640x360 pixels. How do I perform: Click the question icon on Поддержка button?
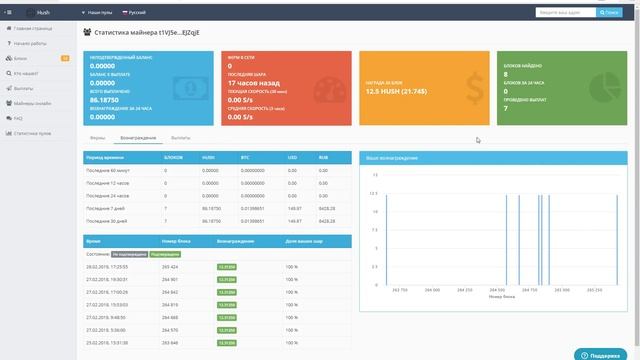point(584,356)
